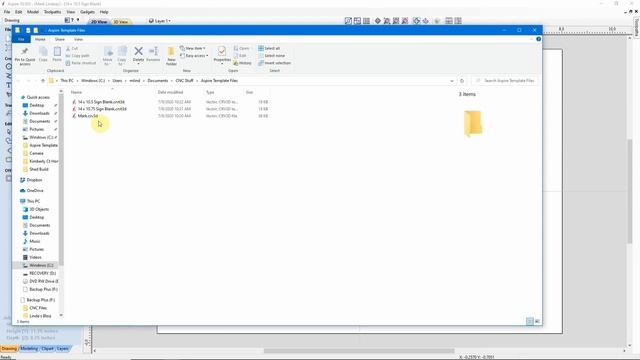This screenshot has height=360, width=640.
Task: Select This PC in navigation pane
Action: [x=33, y=201]
